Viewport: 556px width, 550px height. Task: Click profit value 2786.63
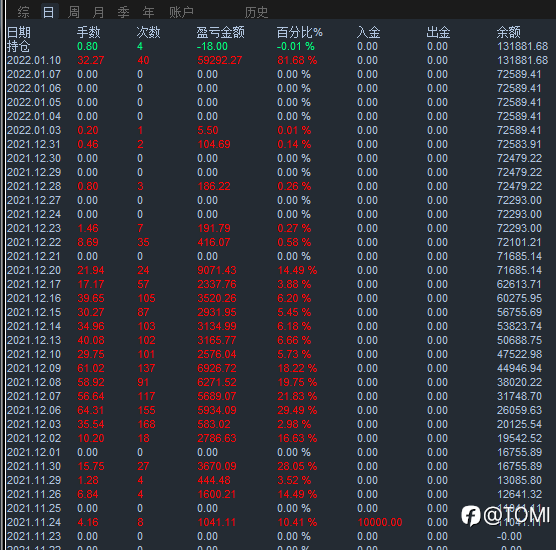tap(217, 439)
